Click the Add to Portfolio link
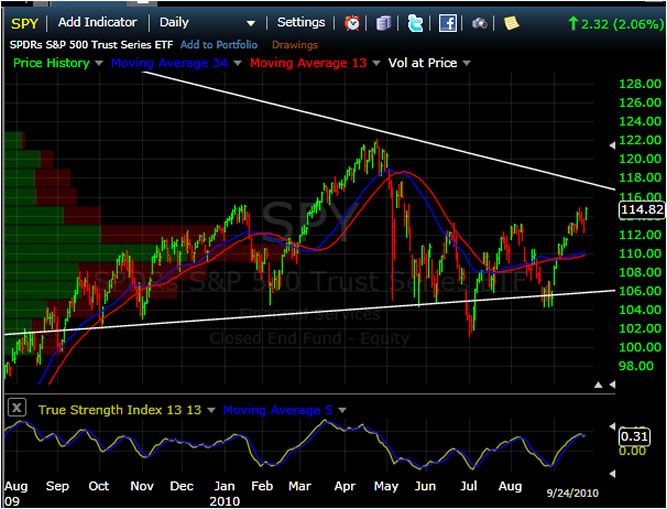Viewport: 667px width, 509px height. pos(218,44)
